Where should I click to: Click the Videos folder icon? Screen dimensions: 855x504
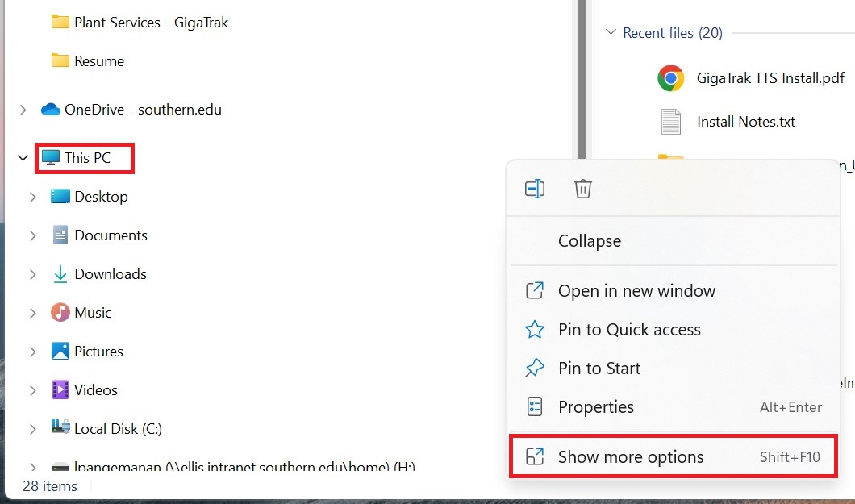[60, 390]
